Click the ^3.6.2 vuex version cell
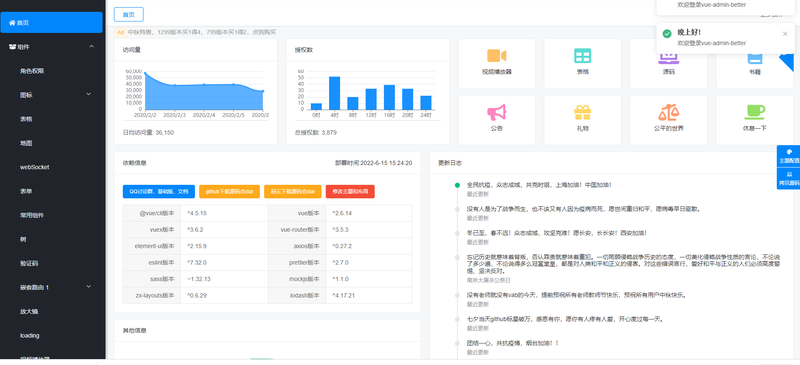This screenshot has width=800, height=365. [x=224, y=230]
